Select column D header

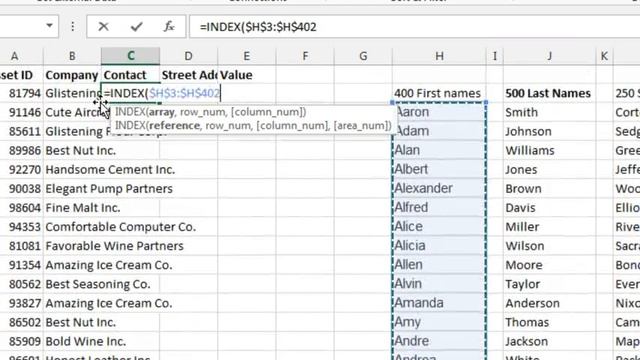pyautogui.click(x=189, y=56)
